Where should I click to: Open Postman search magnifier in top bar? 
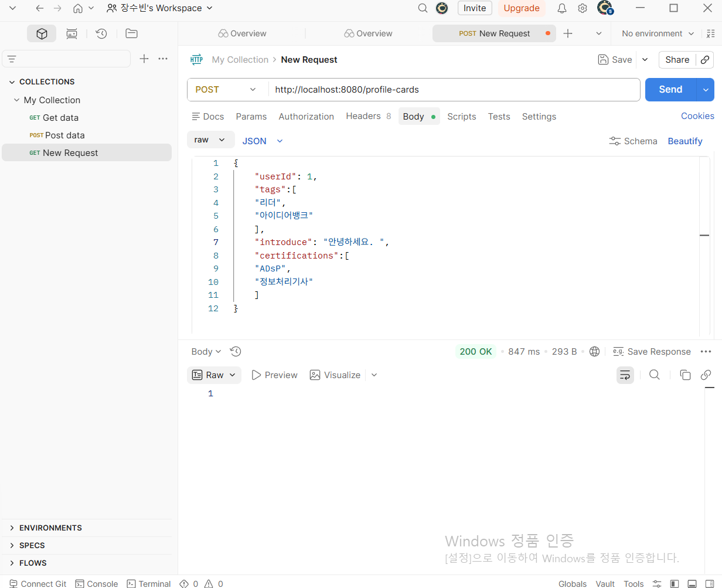[x=423, y=8]
